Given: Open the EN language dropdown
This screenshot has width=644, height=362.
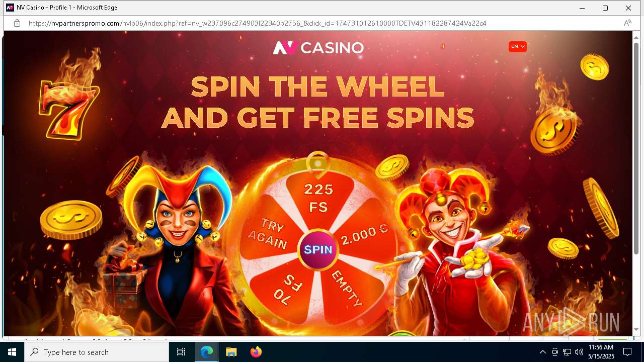Looking at the screenshot, I should tap(518, 46).
